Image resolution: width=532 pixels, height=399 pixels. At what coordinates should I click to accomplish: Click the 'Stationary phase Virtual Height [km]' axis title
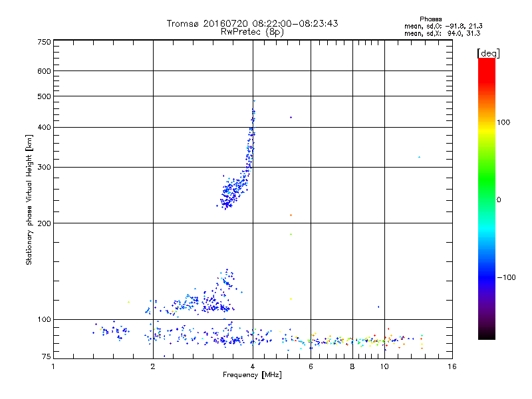29,199
